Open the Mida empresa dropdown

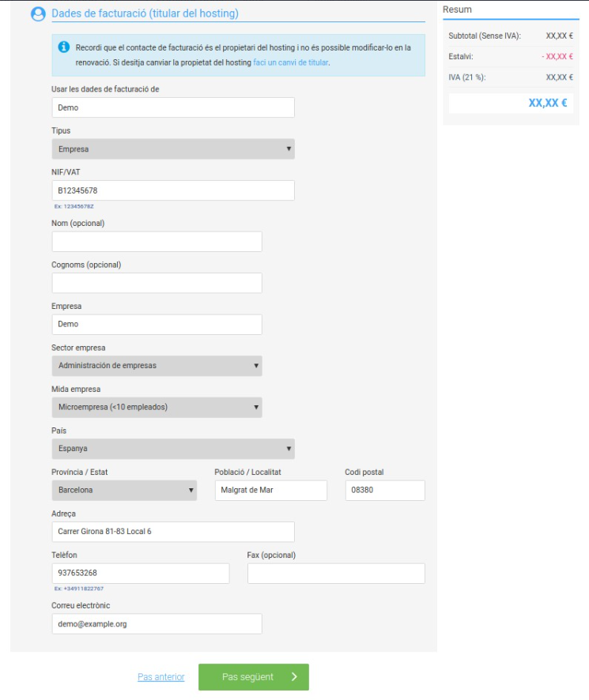coord(157,407)
